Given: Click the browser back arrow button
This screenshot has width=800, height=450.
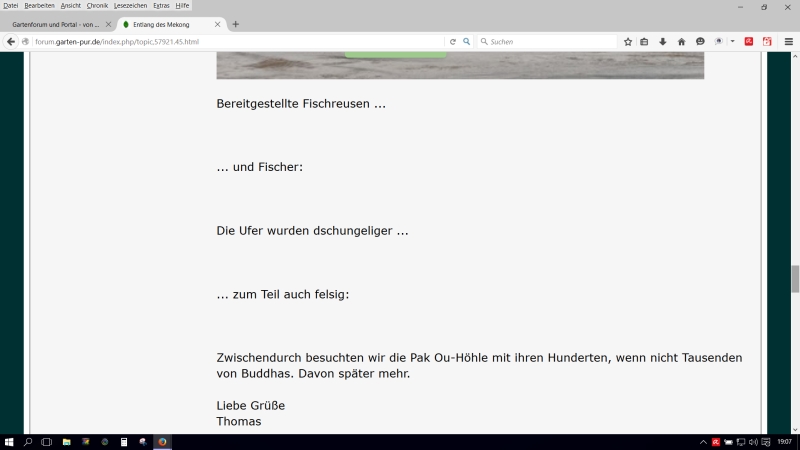Looking at the screenshot, I should point(11,42).
